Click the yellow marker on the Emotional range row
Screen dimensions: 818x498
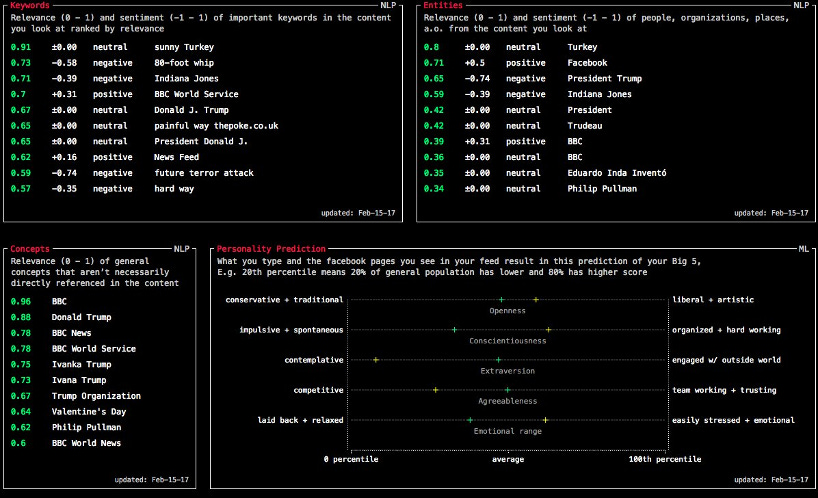(x=545, y=420)
